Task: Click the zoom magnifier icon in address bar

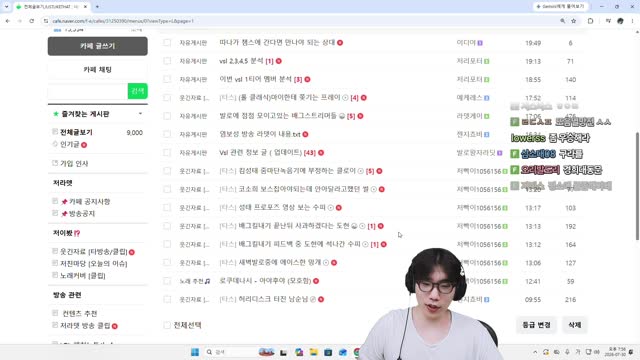Action: 562,21
